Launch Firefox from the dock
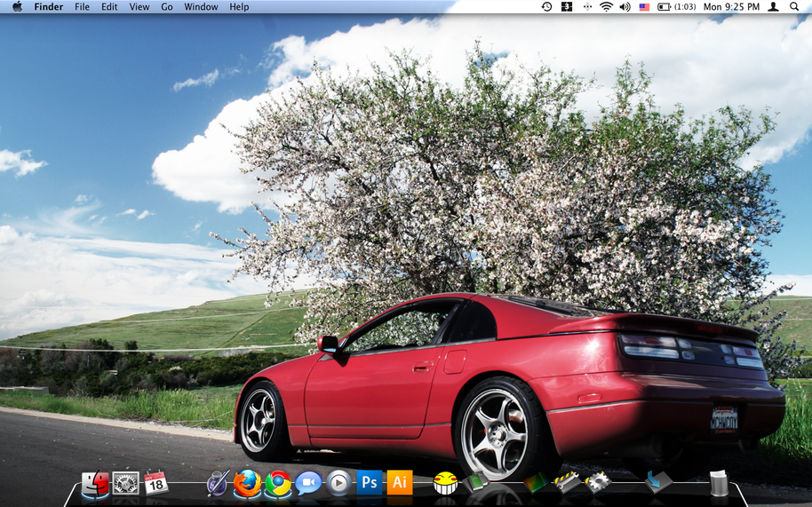The image size is (812, 507). point(248,484)
